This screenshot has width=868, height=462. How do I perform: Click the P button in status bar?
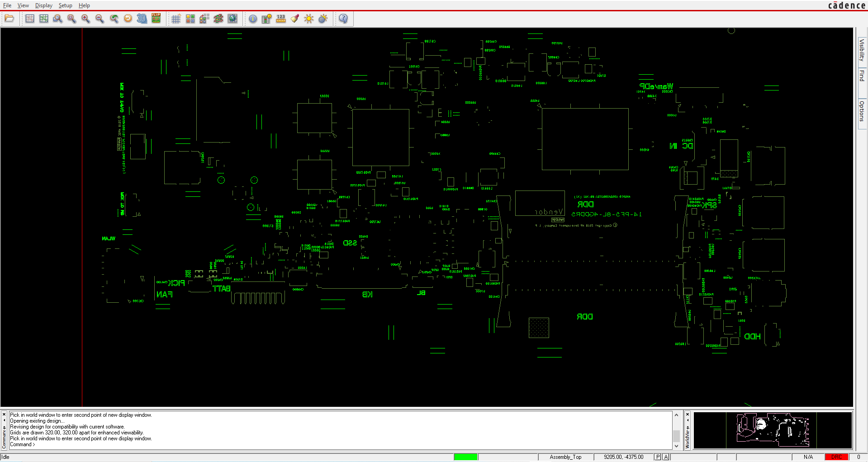coord(658,457)
